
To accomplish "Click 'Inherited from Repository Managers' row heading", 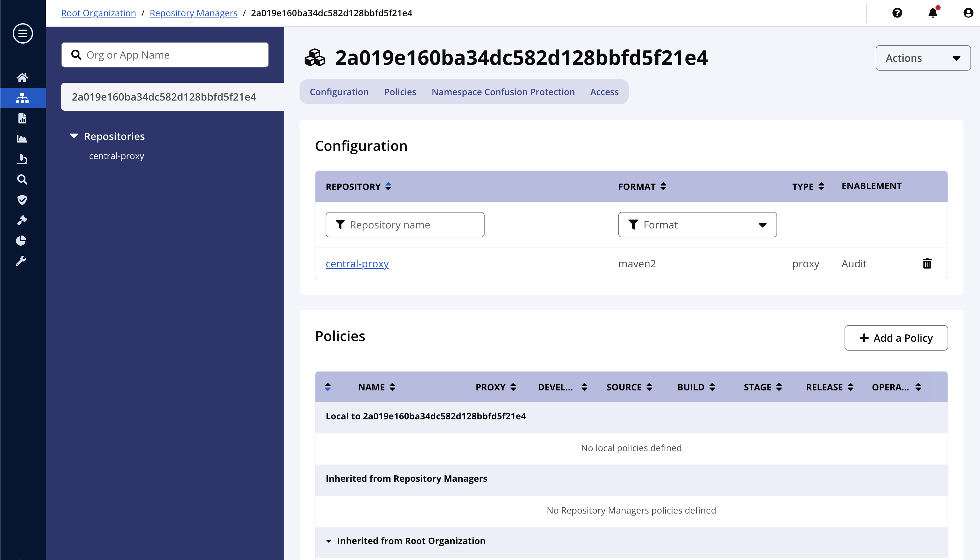I will (x=406, y=479).
